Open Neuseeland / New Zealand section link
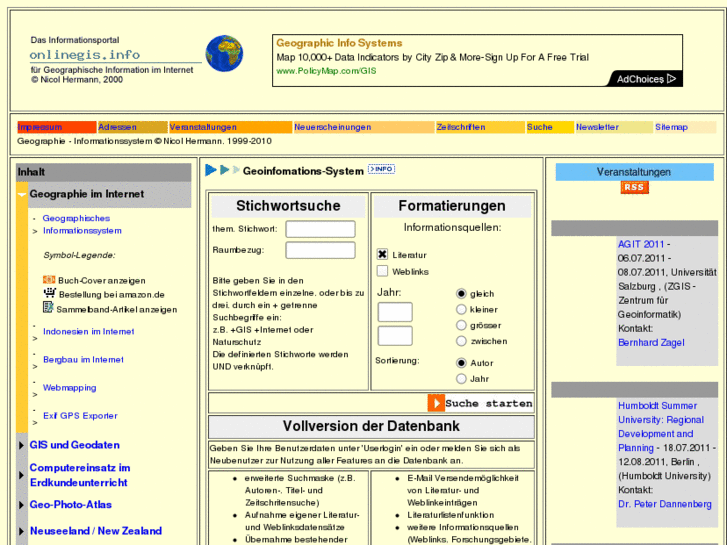The width and height of the screenshot is (727, 545). [x=96, y=531]
